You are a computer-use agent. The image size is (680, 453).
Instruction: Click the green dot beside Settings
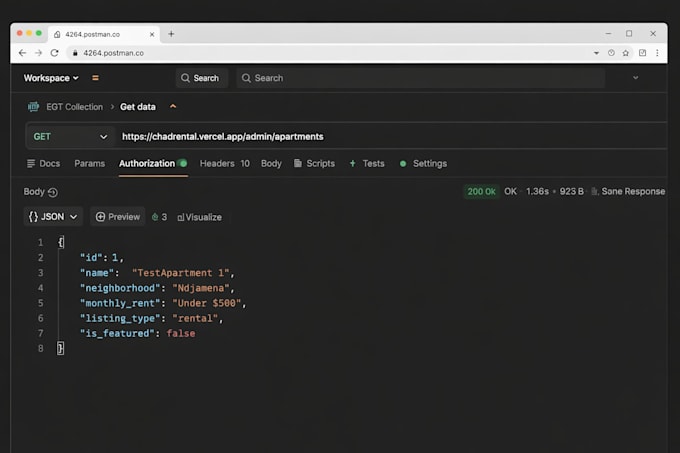point(403,163)
